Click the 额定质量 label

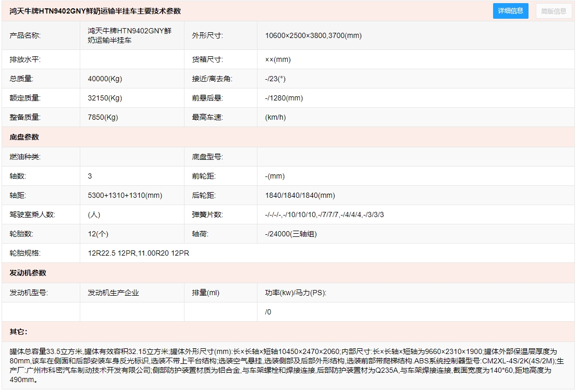click(25, 98)
